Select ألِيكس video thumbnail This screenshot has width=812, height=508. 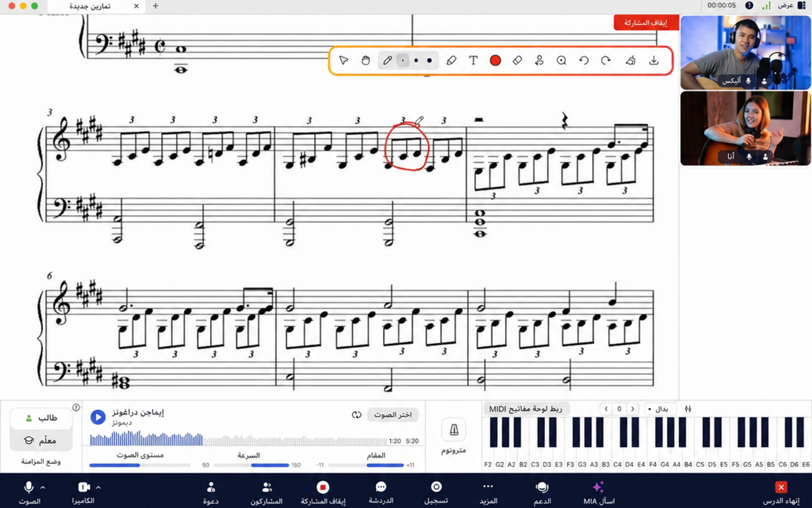(x=745, y=52)
